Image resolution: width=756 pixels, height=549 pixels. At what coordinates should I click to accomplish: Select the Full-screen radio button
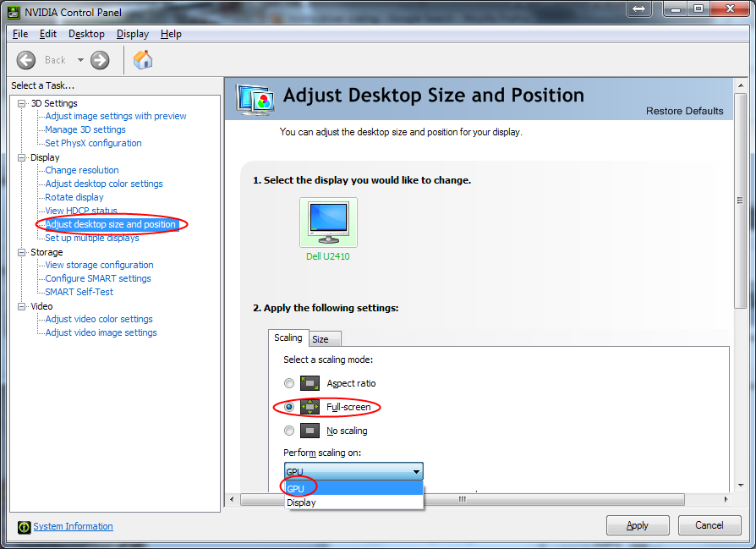click(x=289, y=407)
